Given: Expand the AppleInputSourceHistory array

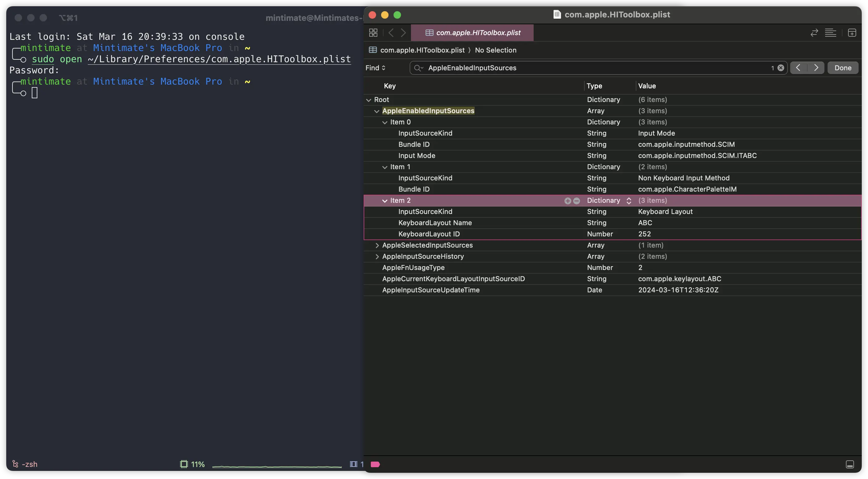Looking at the screenshot, I should (377, 257).
